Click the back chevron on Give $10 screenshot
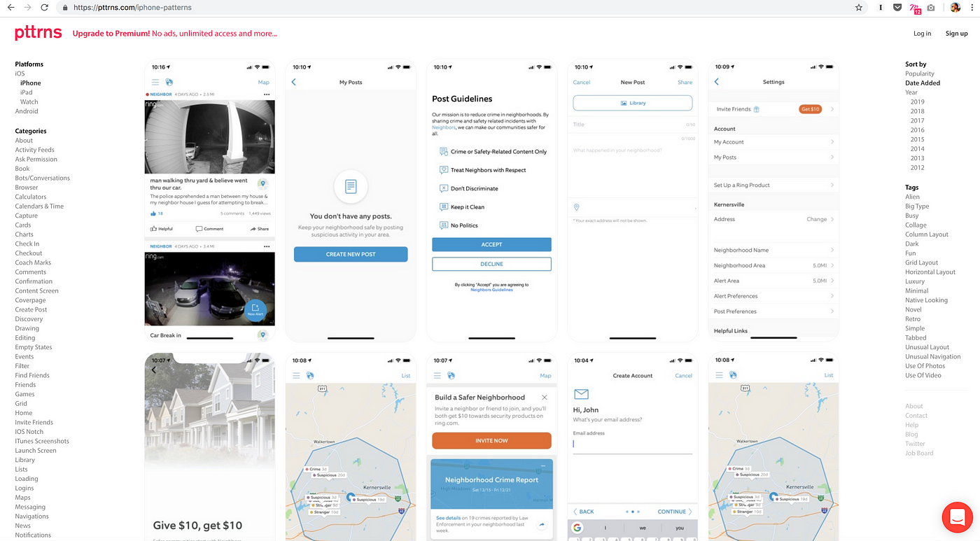Viewport: 980px width, 541px height. (x=153, y=370)
